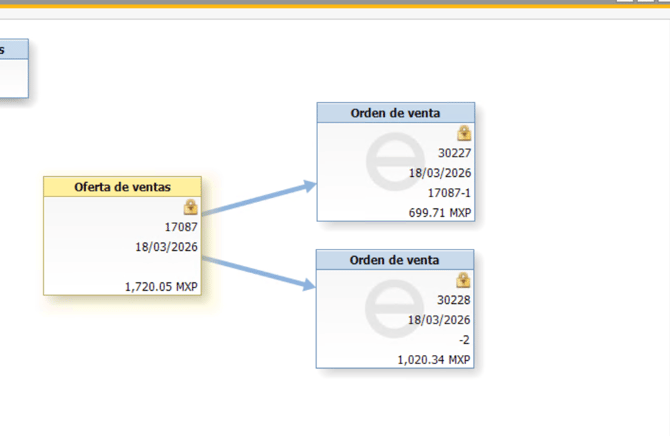670x436 pixels.
Task: Click the 699.71 MXP amount
Action: coord(440,212)
